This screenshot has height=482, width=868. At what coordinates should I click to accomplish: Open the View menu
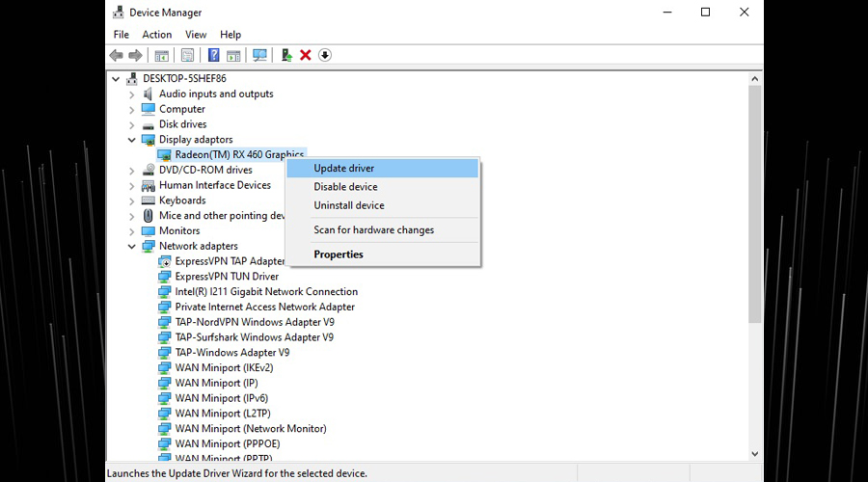[x=196, y=35]
